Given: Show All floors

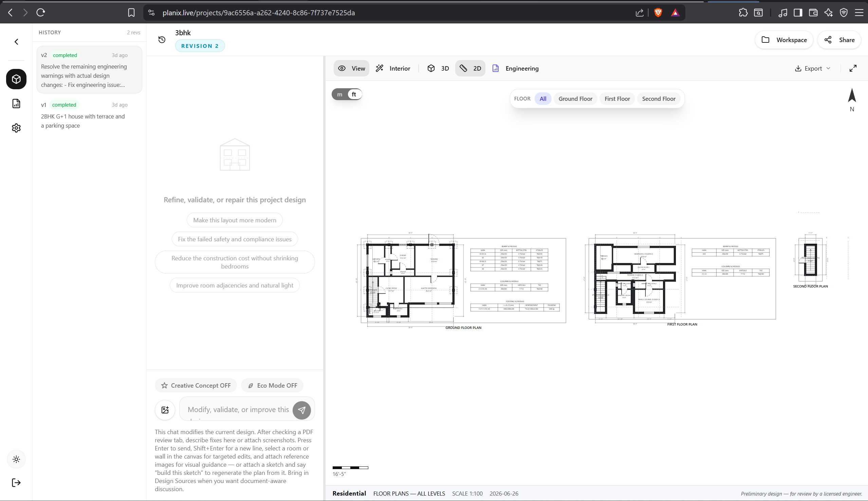Looking at the screenshot, I should tap(543, 99).
